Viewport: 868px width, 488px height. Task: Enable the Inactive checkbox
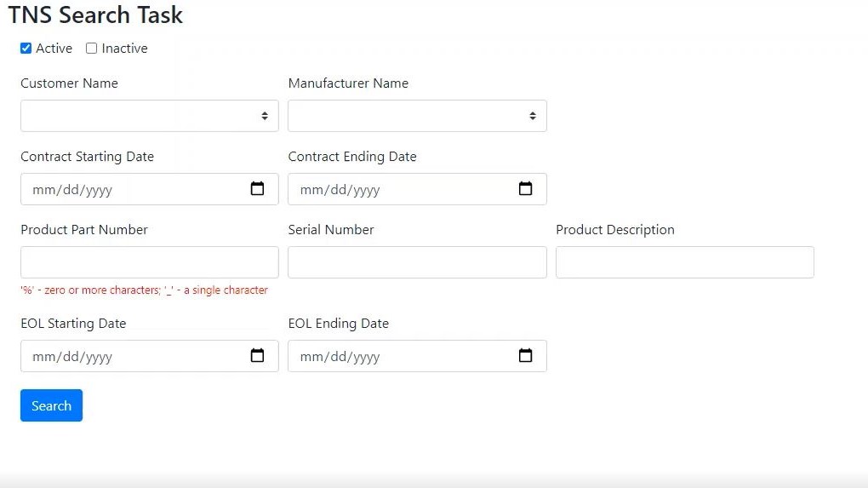tap(92, 49)
